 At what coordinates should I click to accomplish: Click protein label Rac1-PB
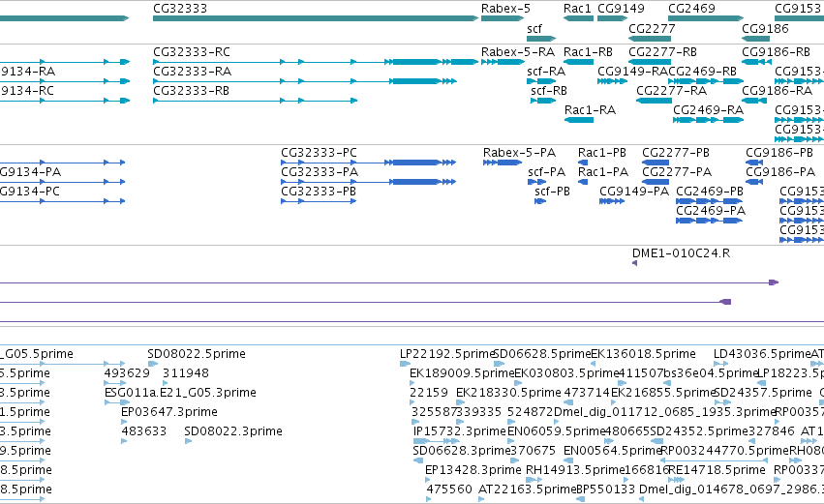[x=601, y=153]
